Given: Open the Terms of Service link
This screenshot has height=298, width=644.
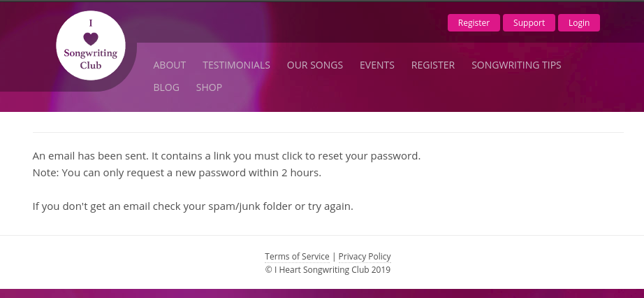Looking at the screenshot, I should [297, 257].
